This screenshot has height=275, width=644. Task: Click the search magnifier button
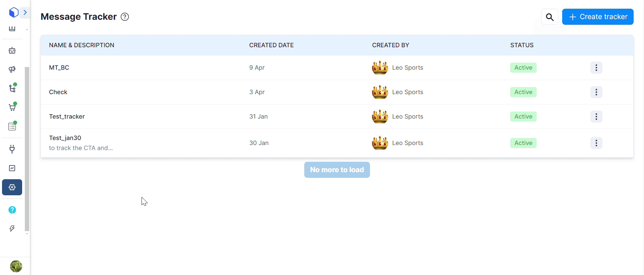click(x=549, y=17)
